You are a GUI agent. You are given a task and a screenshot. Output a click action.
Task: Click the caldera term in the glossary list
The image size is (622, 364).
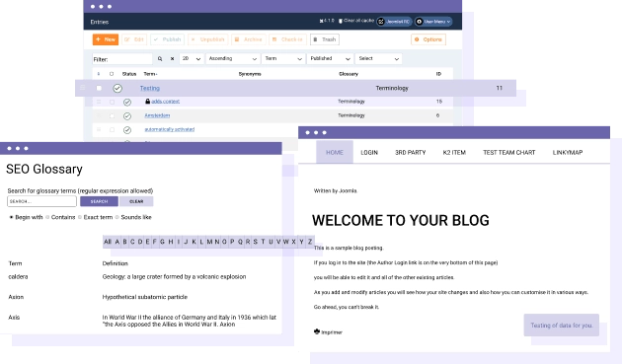coord(18,277)
